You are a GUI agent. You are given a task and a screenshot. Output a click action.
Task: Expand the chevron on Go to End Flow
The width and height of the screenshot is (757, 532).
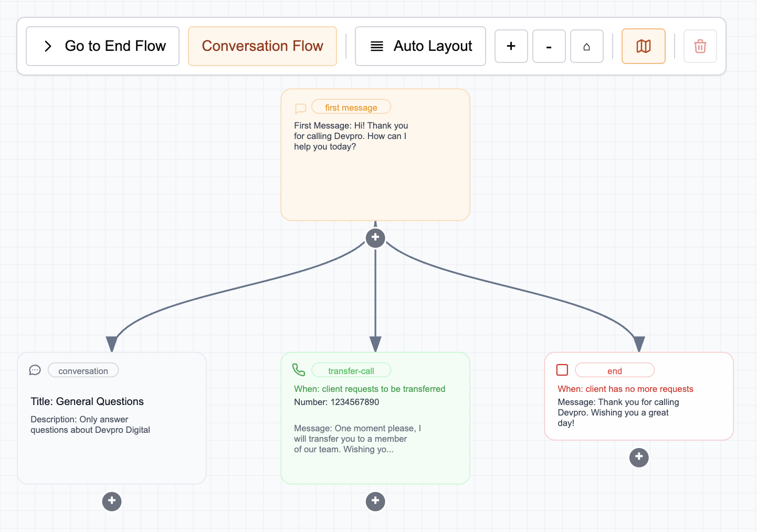(x=48, y=46)
